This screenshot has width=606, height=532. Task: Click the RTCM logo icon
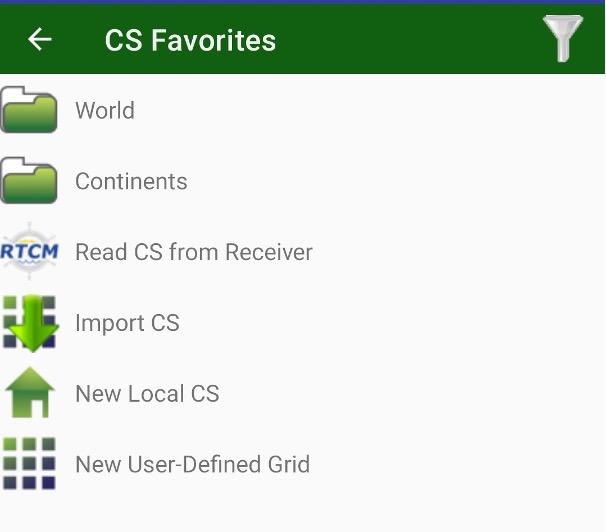[x=29, y=252]
